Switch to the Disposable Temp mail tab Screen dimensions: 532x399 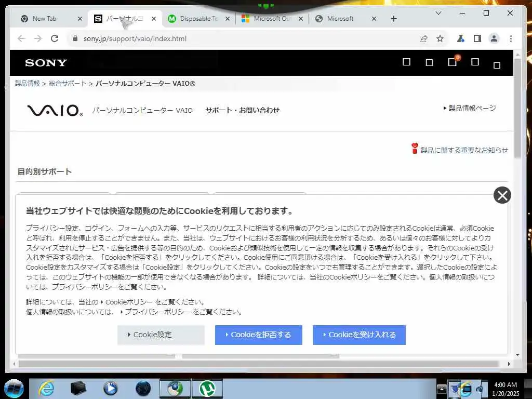click(199, 19)
